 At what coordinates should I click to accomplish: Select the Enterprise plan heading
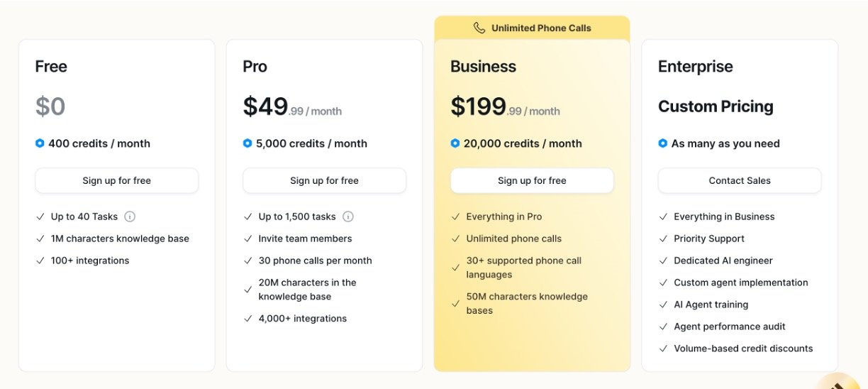pos(695,67)
